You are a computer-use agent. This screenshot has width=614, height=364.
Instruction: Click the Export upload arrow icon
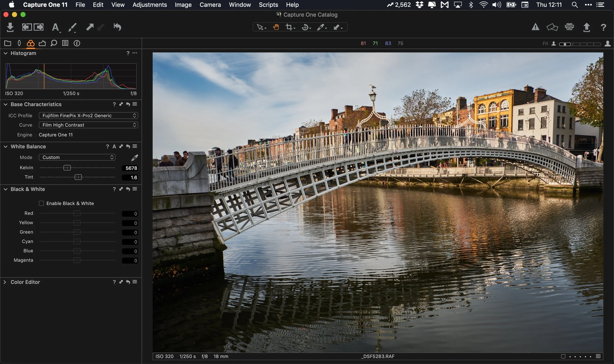tap(586, 27)
